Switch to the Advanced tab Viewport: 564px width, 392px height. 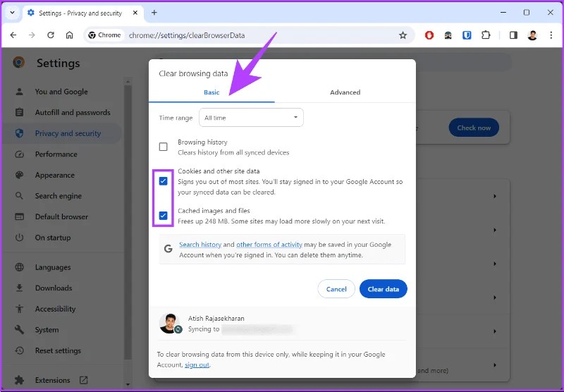(345, 92)
